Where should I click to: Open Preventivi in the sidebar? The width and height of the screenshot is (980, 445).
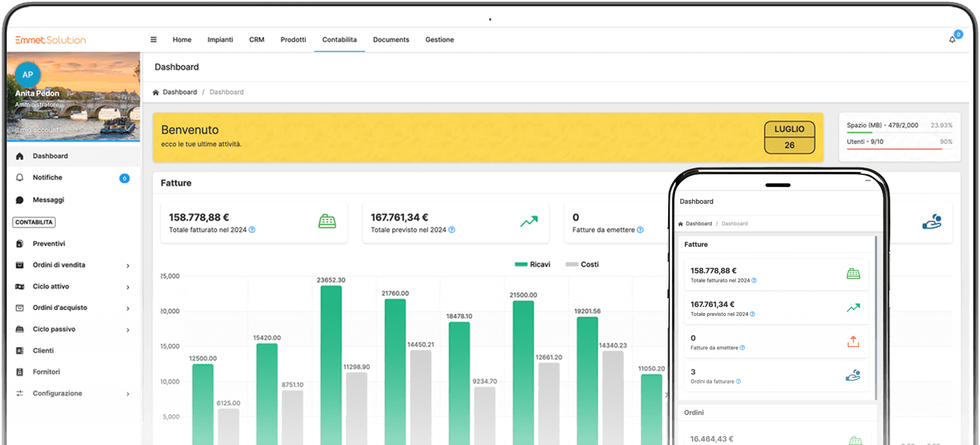pos(49,244)
